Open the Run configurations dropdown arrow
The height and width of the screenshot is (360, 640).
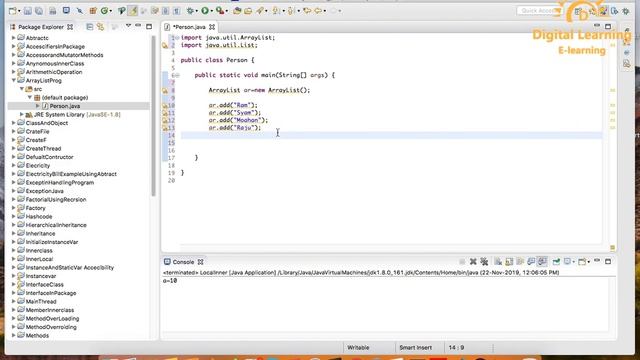pyautogui.click(x=211, y=11)
